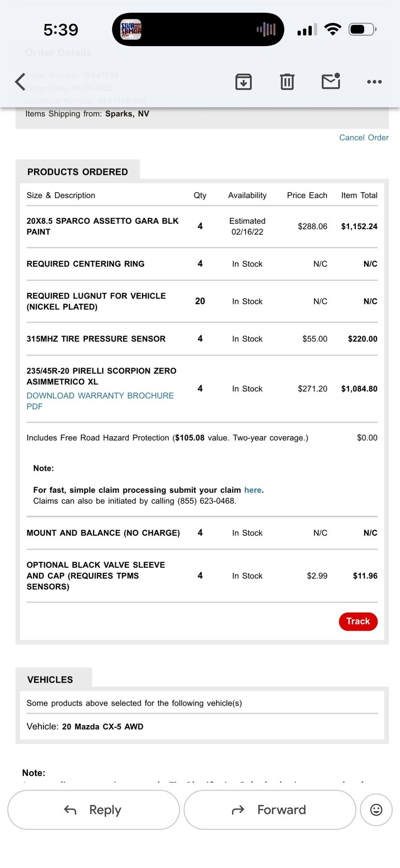Delete the email with the trash icon
400x868 pixels.
[287, 82]
